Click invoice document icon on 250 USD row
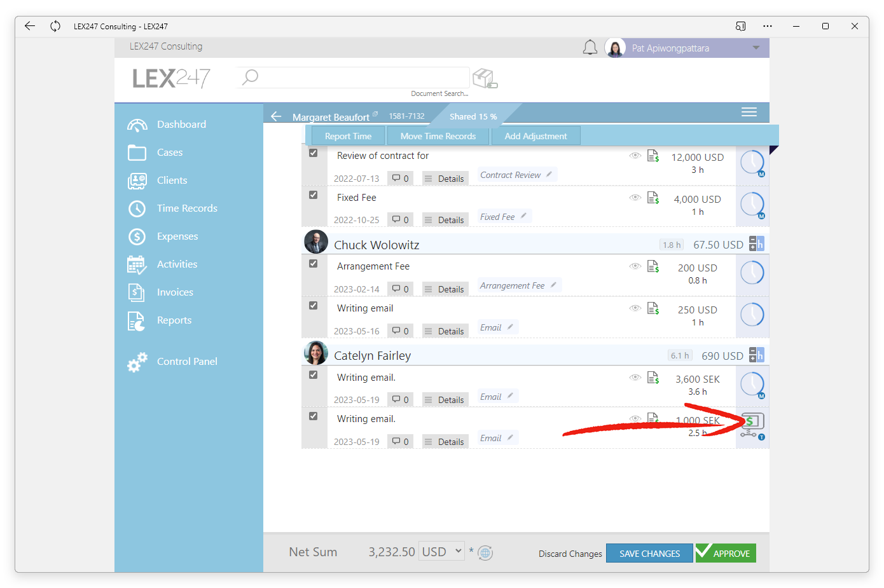The width and height of the screenshot is (884, 588). [653, 308]
